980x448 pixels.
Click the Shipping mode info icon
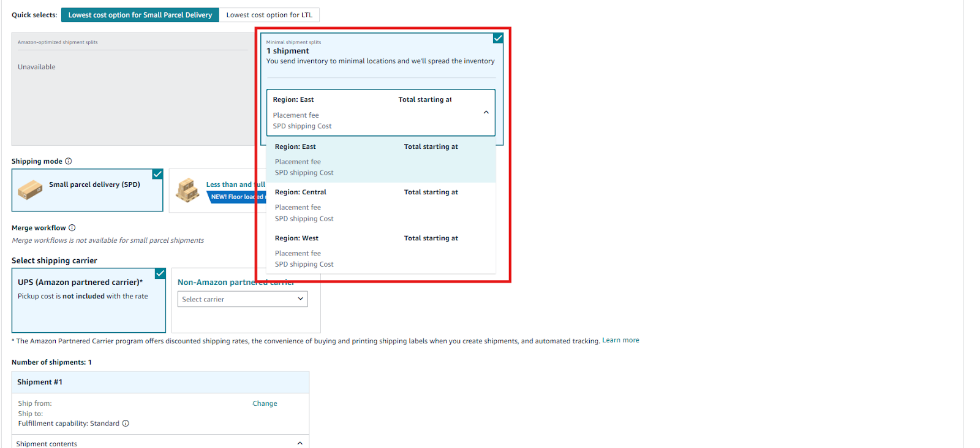click(69, 161)
